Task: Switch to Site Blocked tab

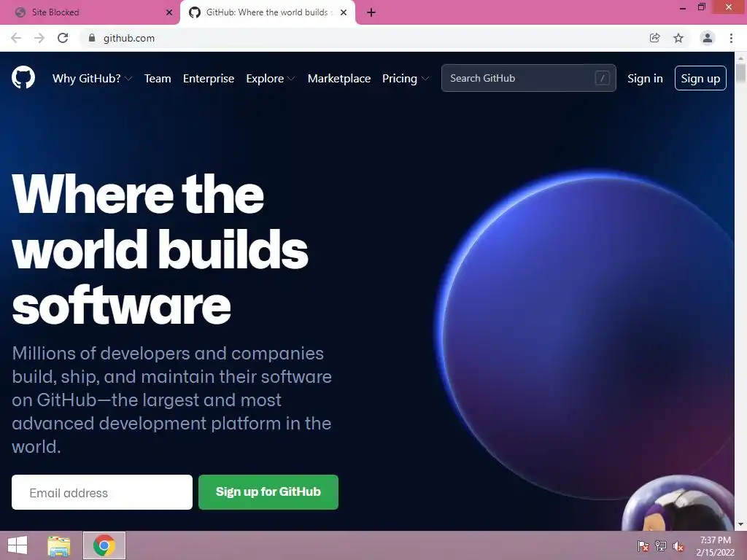Action: [x=90, y=12]
